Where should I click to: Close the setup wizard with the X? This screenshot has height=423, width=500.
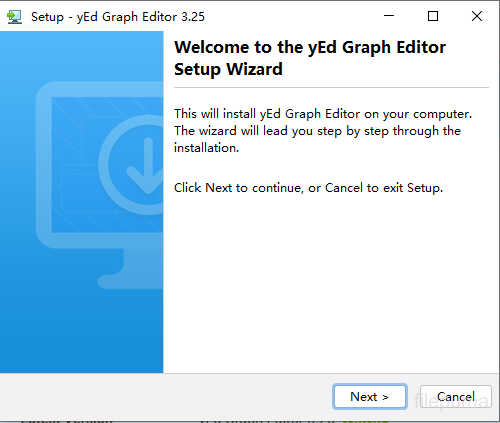[477, 16]
